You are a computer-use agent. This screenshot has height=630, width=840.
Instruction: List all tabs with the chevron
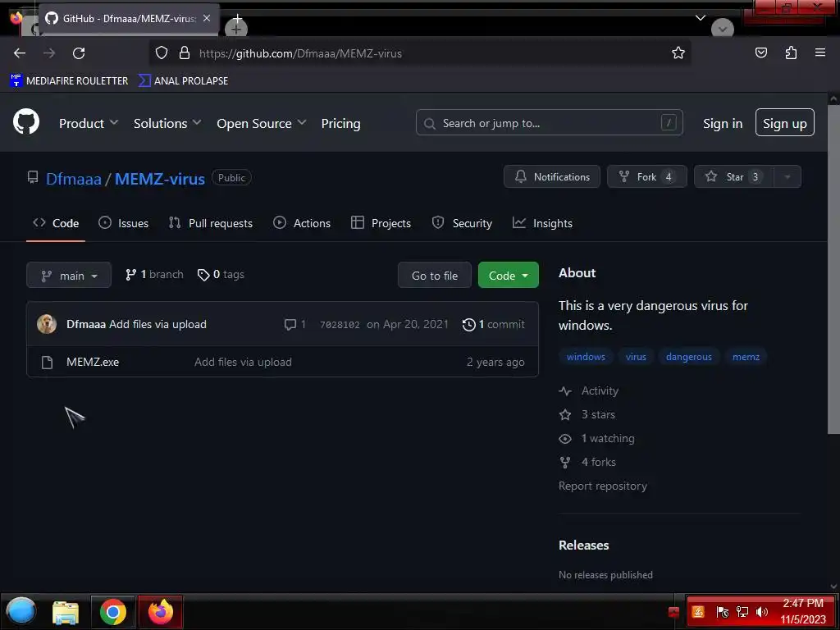[701, 18]
